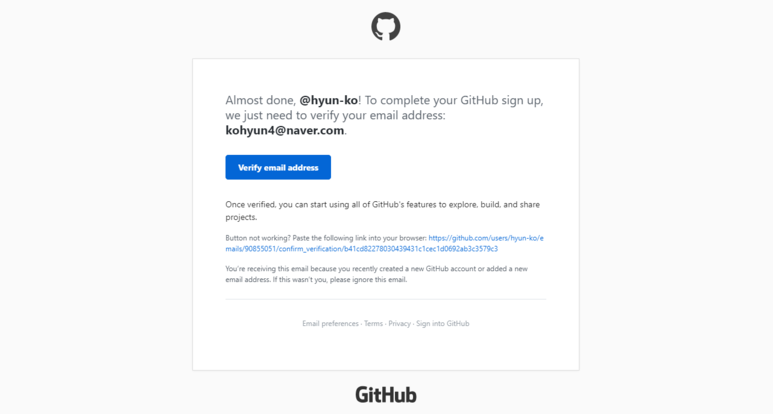Image resolution: width=773 pixels, height=414 pixels.
Task: Open the Terms footer link
Action: 373,324
